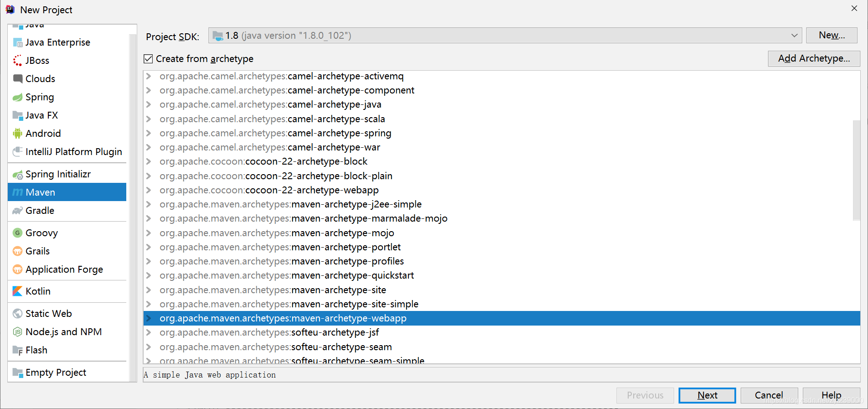This screenshot has width=868, height=409.
Task: Click the Java FX folder icon
Action: pos(18,115)
